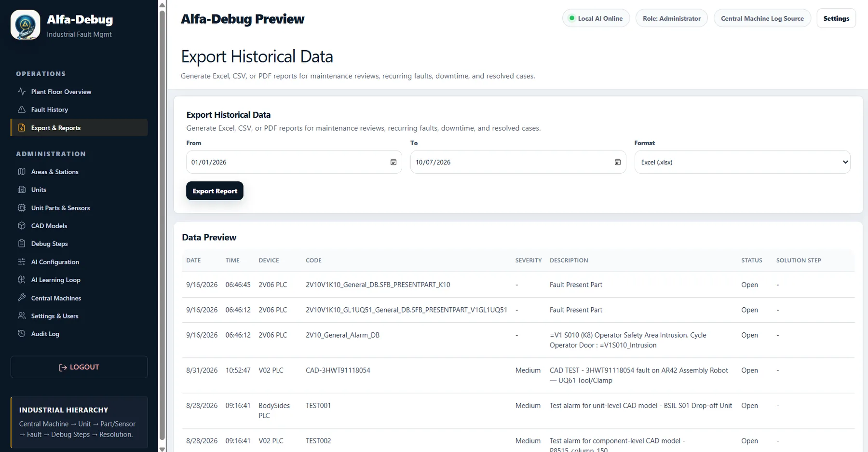Click the Settings & Users people icon

click(22, 316)
